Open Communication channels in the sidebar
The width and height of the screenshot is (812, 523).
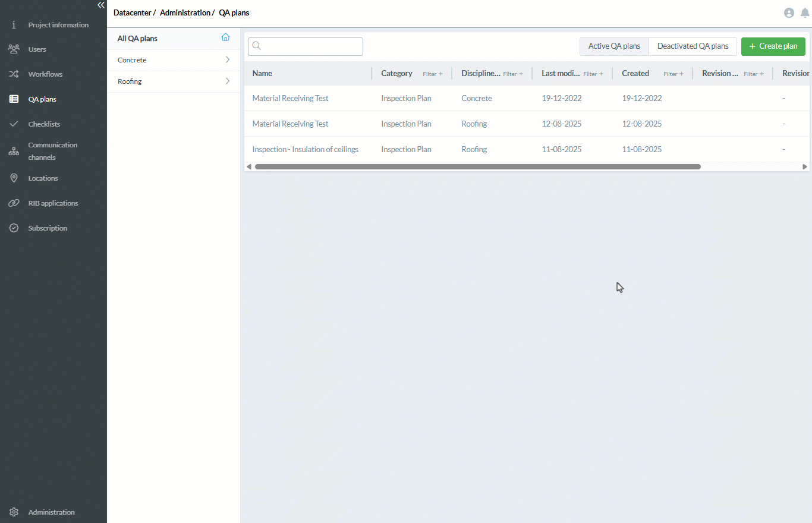coord(52,151)
